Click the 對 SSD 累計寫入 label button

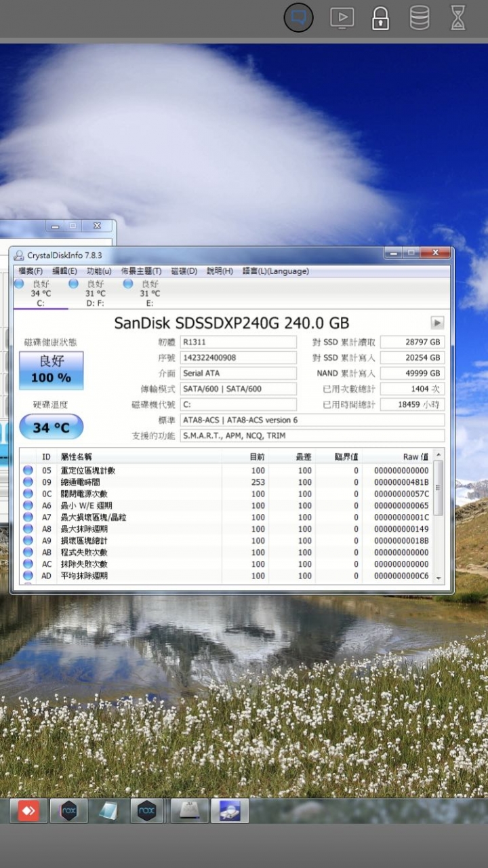(x=344, y=357)
